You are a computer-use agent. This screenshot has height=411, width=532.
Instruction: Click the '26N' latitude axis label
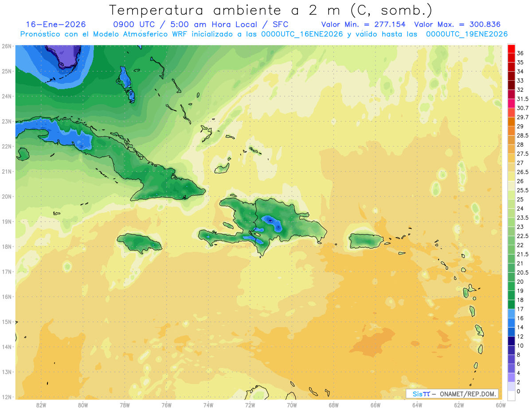(6, 46)
